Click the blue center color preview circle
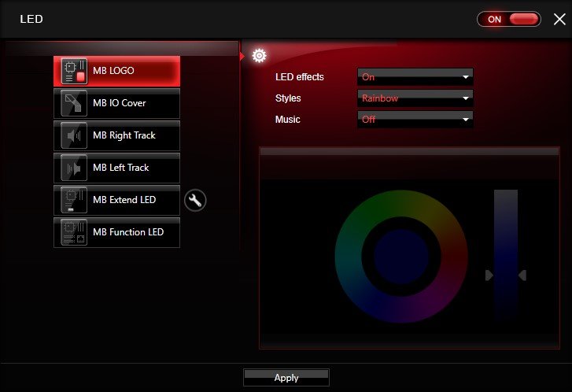Viewport: 572px width, 392px height. (401, 257)
